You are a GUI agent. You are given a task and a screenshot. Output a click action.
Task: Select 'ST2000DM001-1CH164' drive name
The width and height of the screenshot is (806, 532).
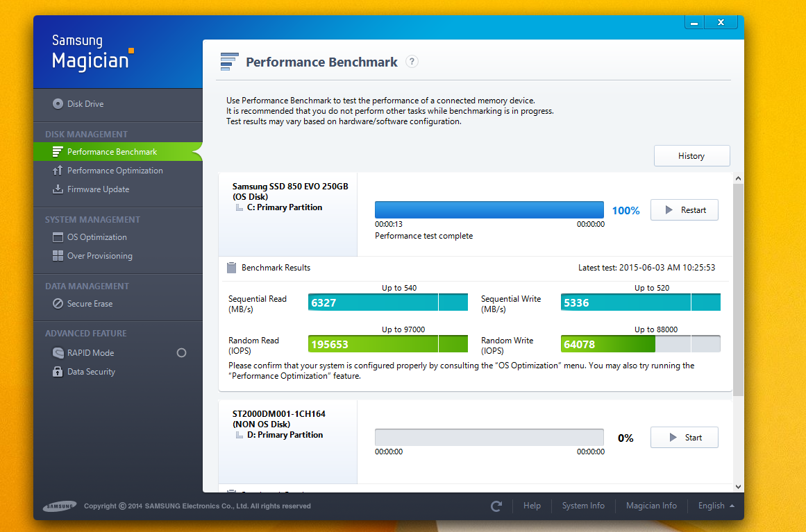click(x=278, y=414)
